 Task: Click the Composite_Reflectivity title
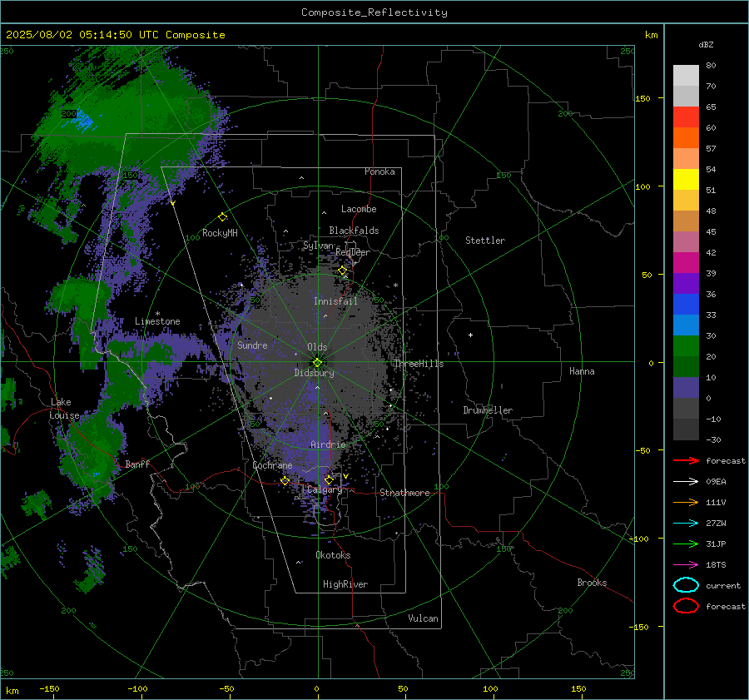[374, 12]
